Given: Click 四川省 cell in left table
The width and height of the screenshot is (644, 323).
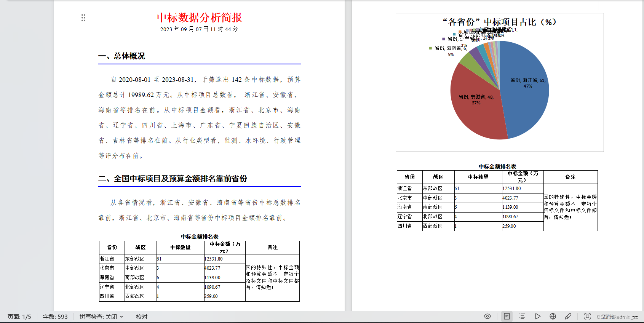Looking at the screenshot, I should click(112, 296).
